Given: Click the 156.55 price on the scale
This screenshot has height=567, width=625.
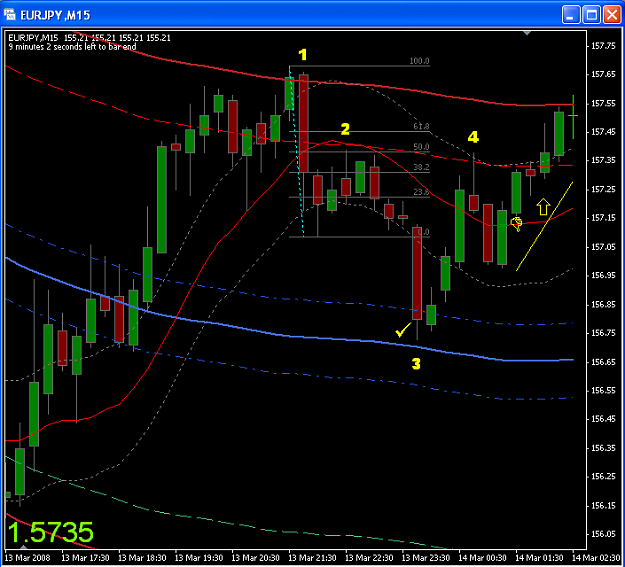Looking at the screenshot, I should (x=603, y=390).
